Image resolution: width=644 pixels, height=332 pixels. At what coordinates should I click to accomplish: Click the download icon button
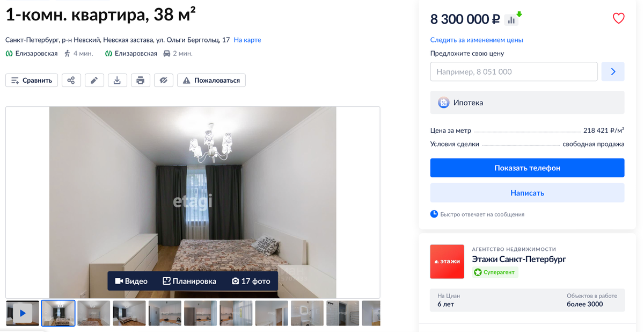(x=117, y=81)
